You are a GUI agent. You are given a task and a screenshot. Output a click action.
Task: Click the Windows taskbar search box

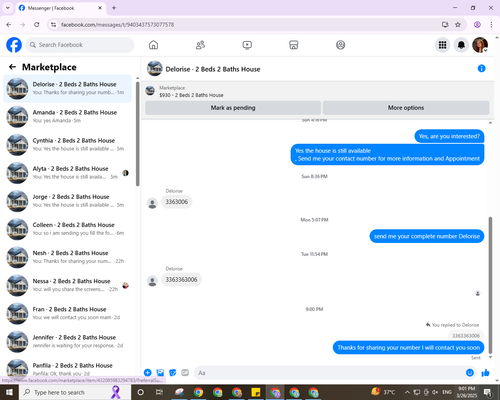[74, 392]
